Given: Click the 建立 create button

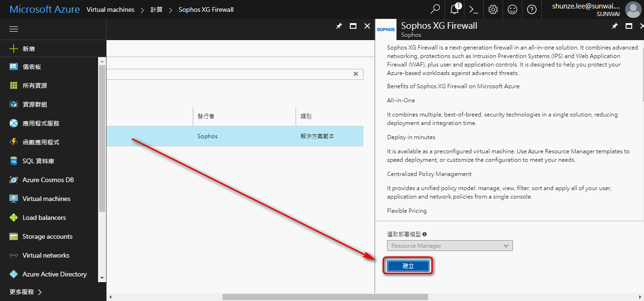Looking at the screenshot, I should [408, 266].
